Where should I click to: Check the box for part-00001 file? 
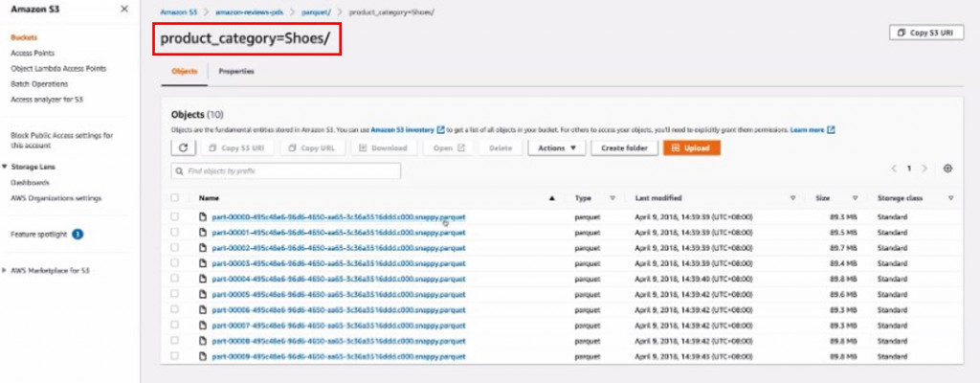(x=175, y=232)
